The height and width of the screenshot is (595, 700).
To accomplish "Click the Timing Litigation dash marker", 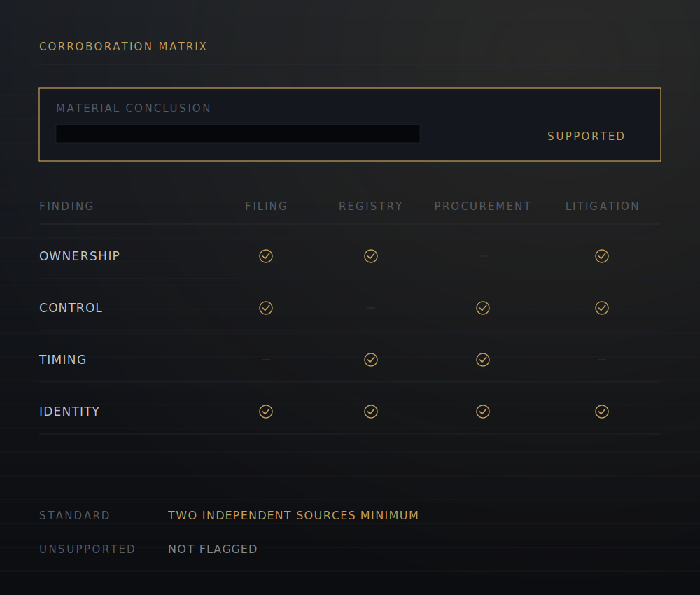I will (602, 360).
